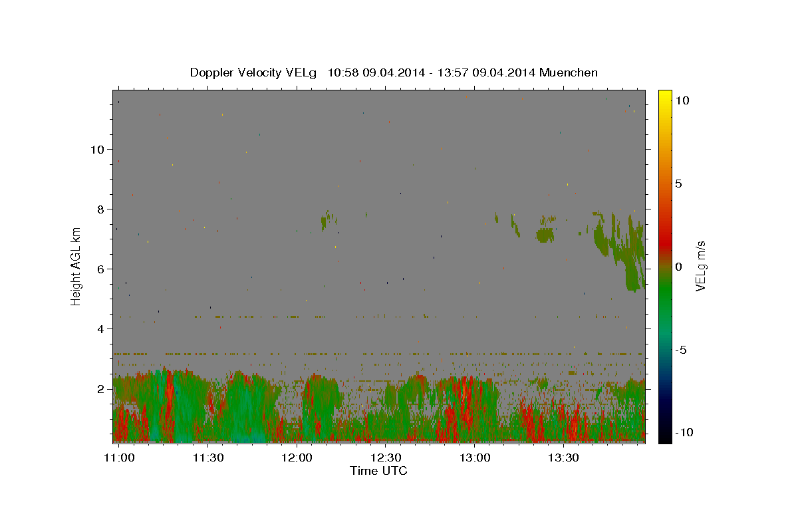
Task: Click the small cloud echo near 12:10 at 7.5 km
Action: pos(328,219)
